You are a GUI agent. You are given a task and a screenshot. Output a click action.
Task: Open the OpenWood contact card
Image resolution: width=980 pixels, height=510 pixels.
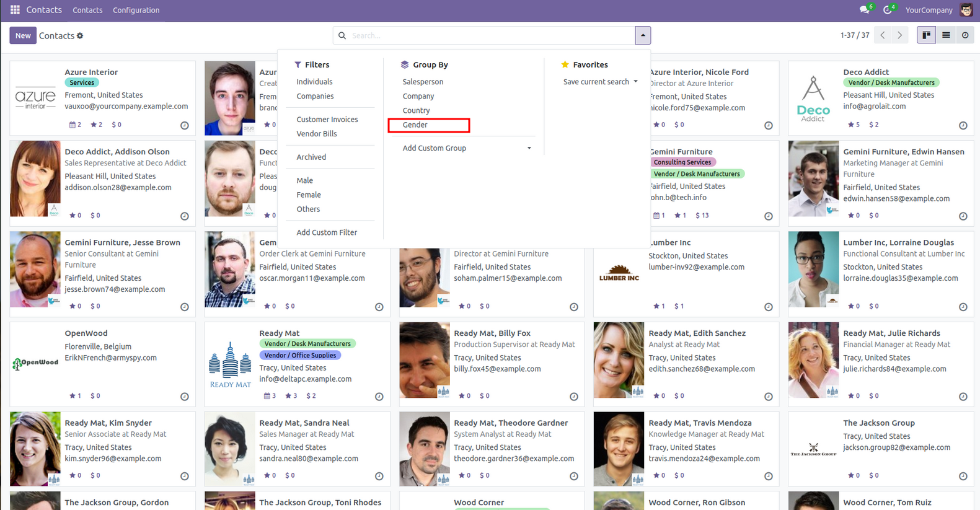tap(102, 364)
